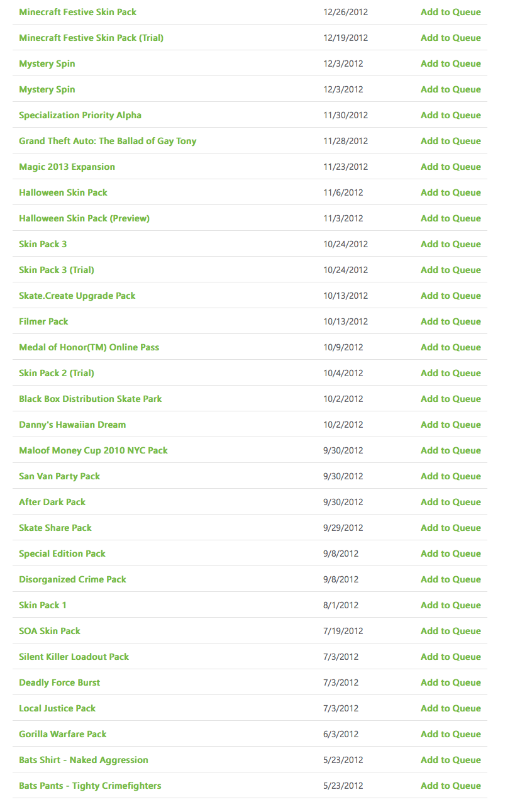Add Danny's Hawaiian Dream to queue
The width and height of the screenshot is (532, 802).
(451, 425)
